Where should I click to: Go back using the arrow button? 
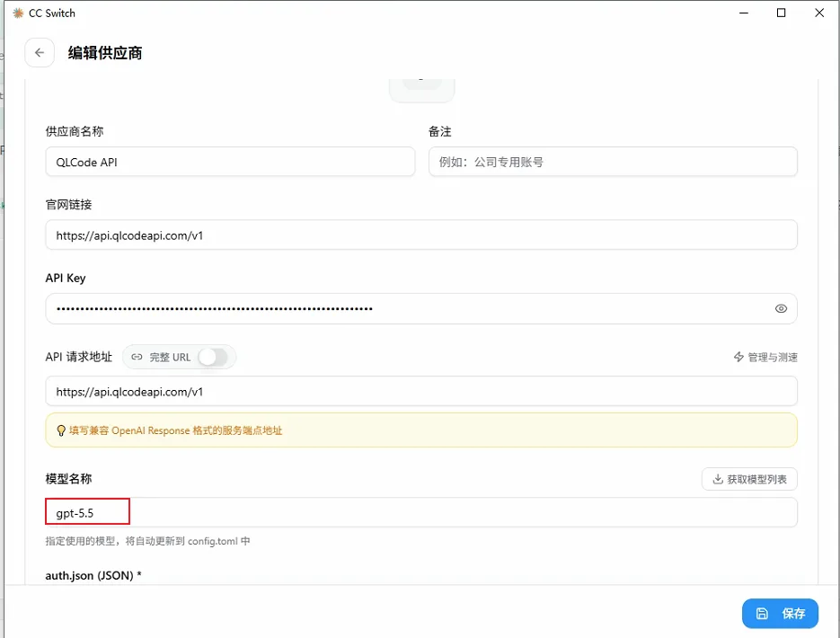[40, 52]
